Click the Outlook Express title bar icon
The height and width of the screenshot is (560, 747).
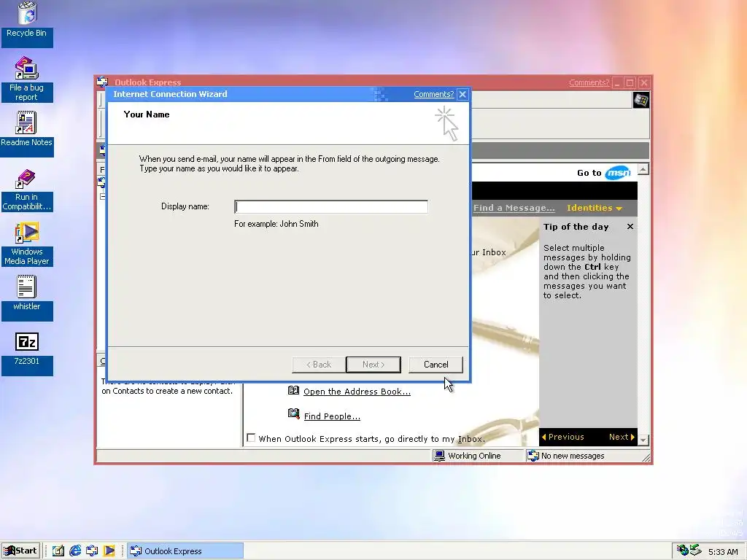click(x=102, y=82)
